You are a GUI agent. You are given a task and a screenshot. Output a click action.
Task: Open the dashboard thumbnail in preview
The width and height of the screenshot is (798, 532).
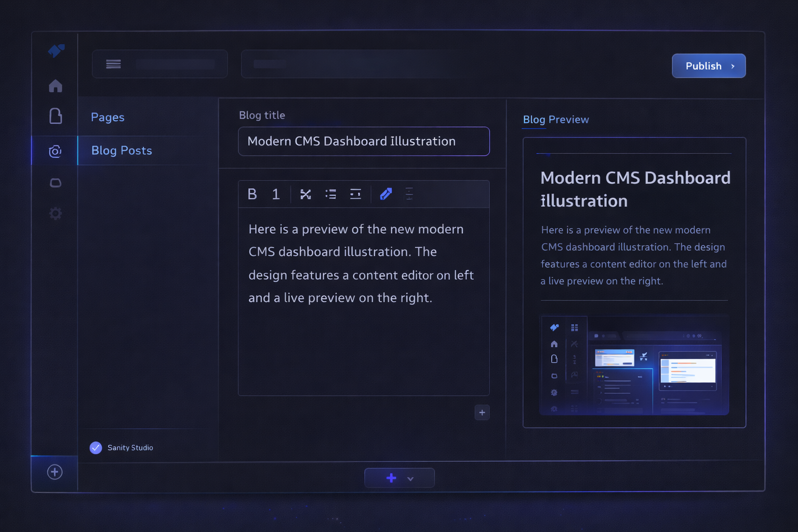[634, 365]
